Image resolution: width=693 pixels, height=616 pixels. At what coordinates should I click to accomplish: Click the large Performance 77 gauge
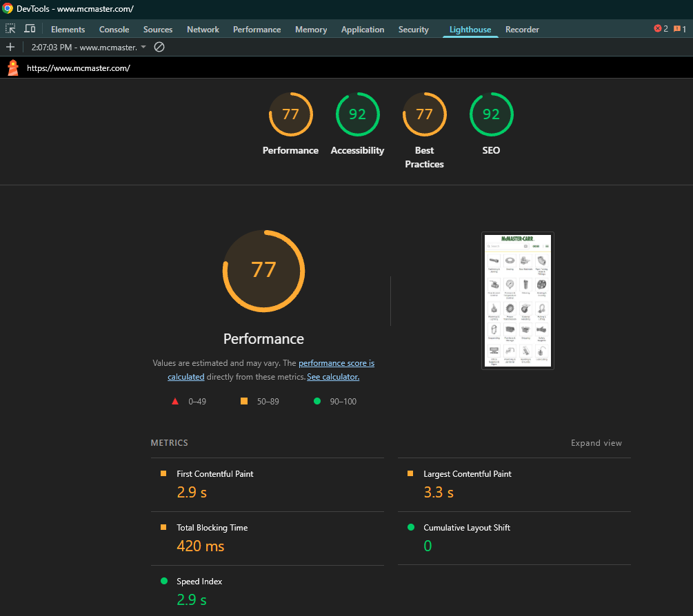[264, 271]
